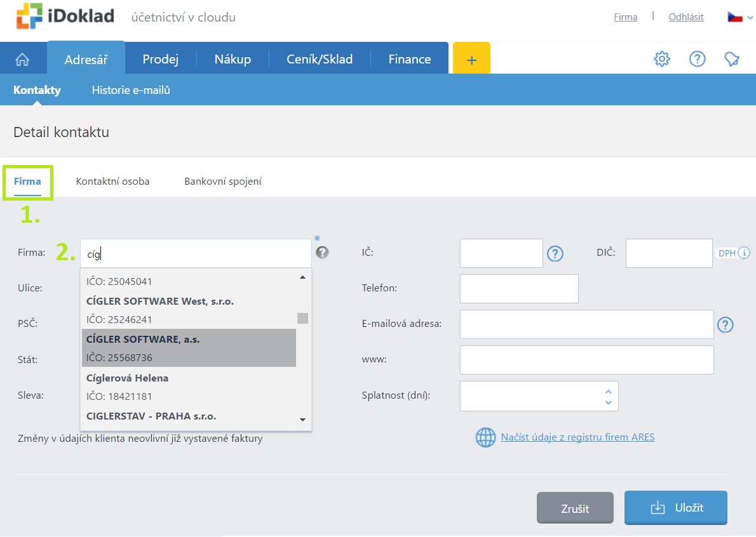The height and width of the screenshot is (537, 756).
Task: Click the www input field
Action: pos(587,360)
